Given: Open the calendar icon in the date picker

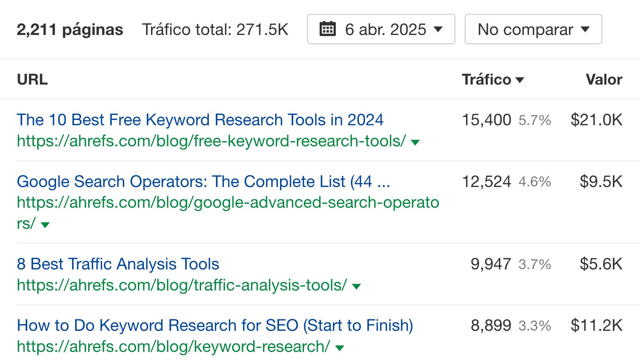Looking at the screenshot, I should tap(328, 30).
